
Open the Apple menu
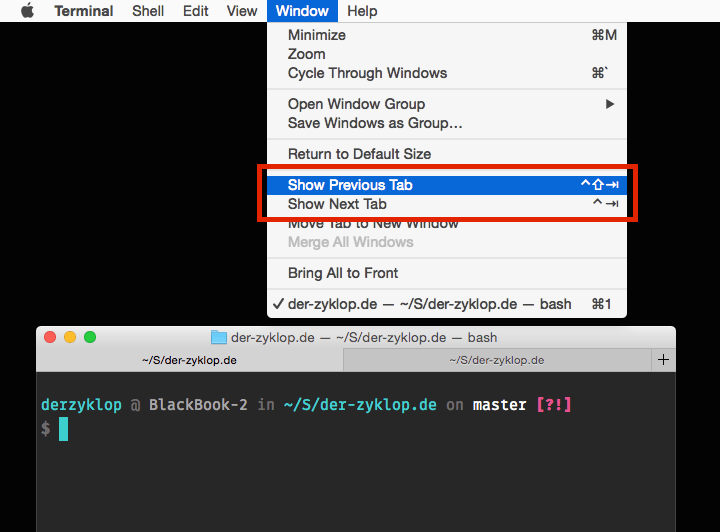27,11
